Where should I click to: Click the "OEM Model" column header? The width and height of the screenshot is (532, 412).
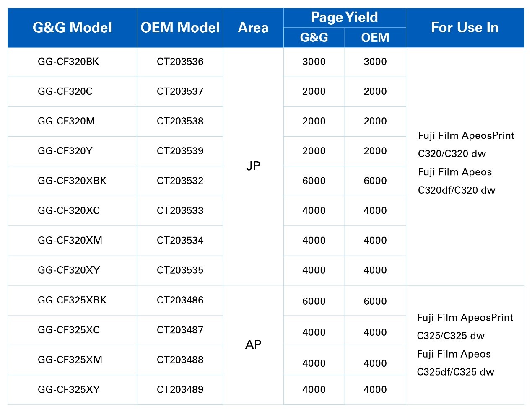[x=180, y=28]
